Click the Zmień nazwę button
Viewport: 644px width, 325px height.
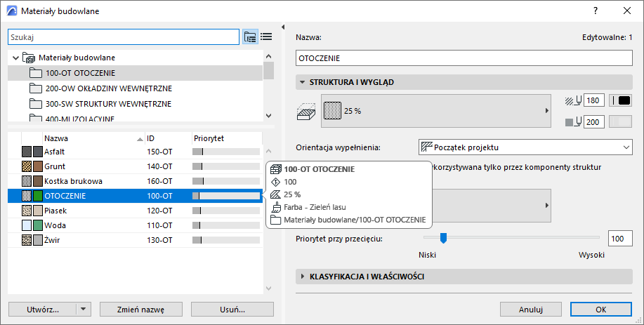(x=142, y=309)
